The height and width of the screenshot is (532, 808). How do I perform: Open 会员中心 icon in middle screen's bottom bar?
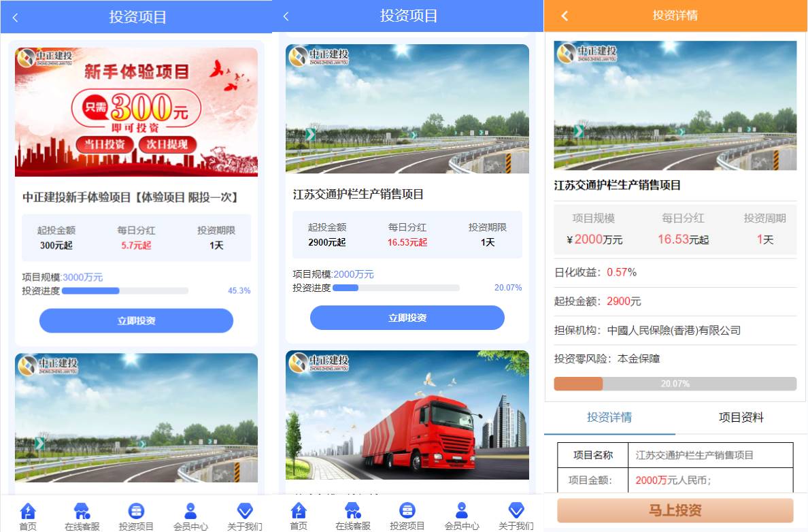point(462,512)
